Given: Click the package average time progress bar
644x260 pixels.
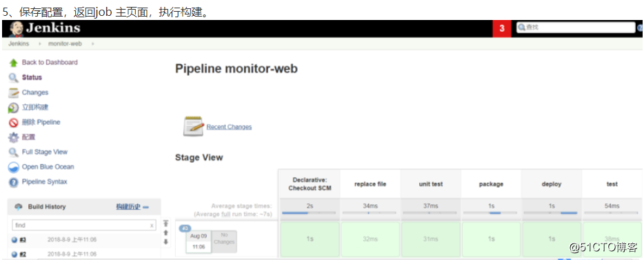Looking at the screenshot, I should [x=491, y=213].
